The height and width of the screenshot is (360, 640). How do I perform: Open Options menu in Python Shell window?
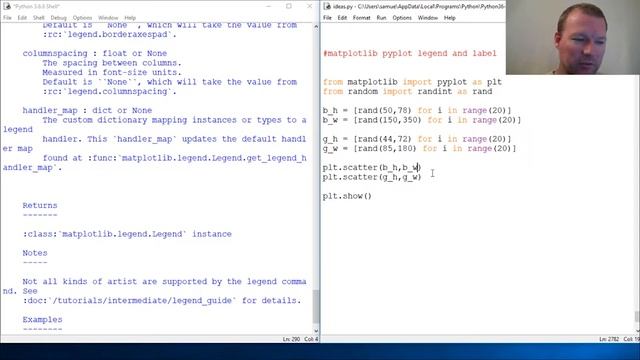point(82,18)
